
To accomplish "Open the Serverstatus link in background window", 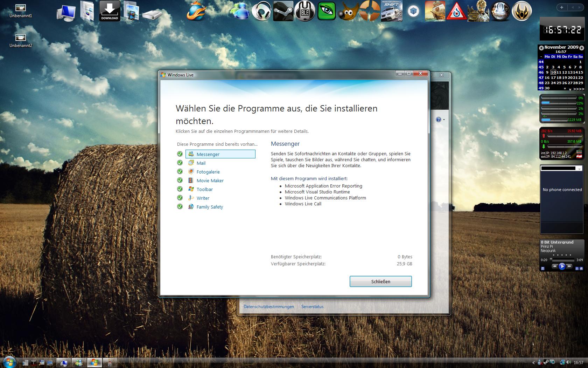I will (x=312, y=307).
